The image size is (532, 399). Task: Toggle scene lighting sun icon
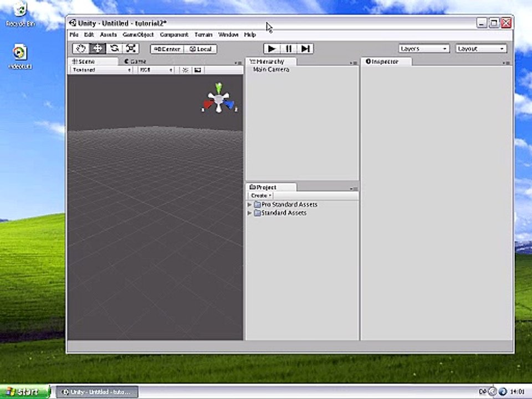pyautogui.click(x=185, y=70)
